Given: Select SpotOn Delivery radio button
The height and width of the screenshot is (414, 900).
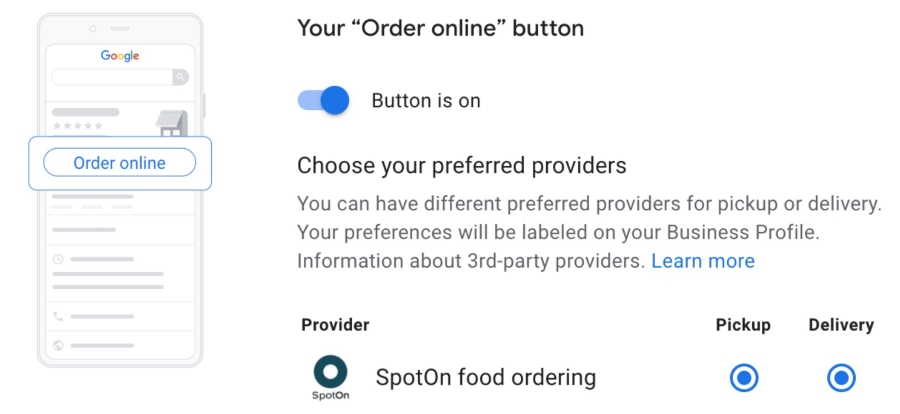Looking at the screenshot, I should (x=841, y=378).
